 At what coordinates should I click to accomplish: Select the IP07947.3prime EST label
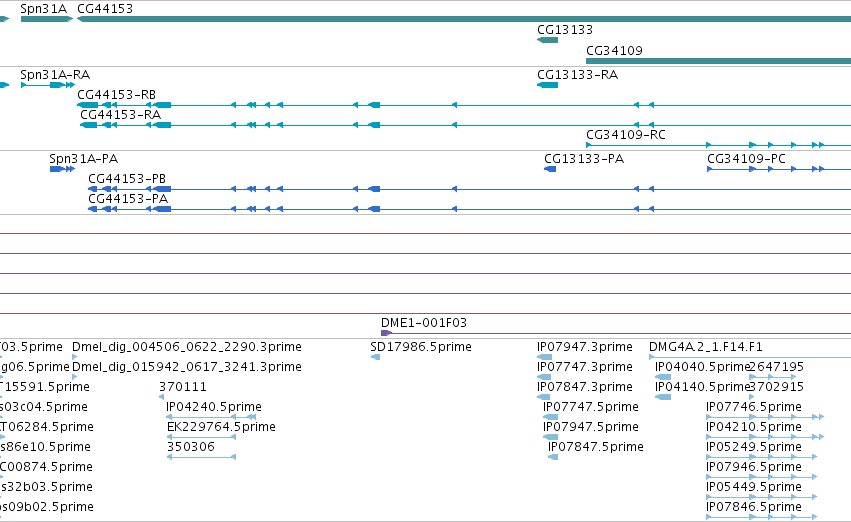tap(585, 347)
